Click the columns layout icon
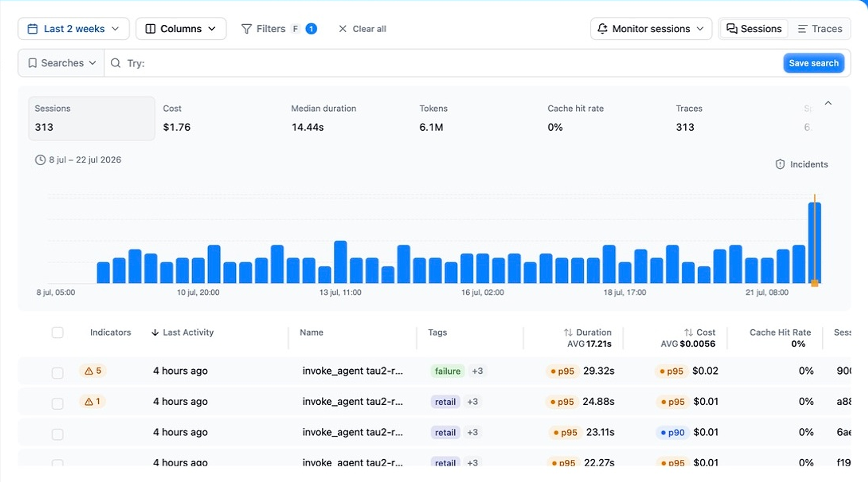The width and height of the screenshot is (868, 482). (x=151, y=29)
